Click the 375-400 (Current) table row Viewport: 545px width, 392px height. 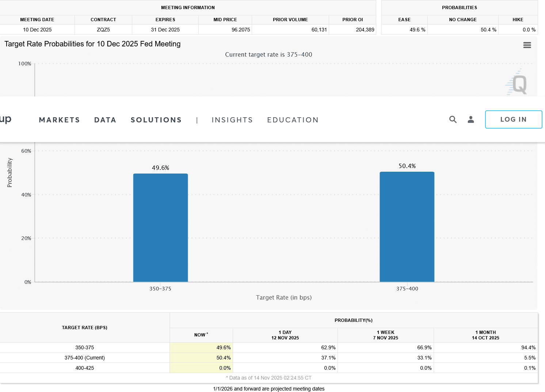coord(85,358)
